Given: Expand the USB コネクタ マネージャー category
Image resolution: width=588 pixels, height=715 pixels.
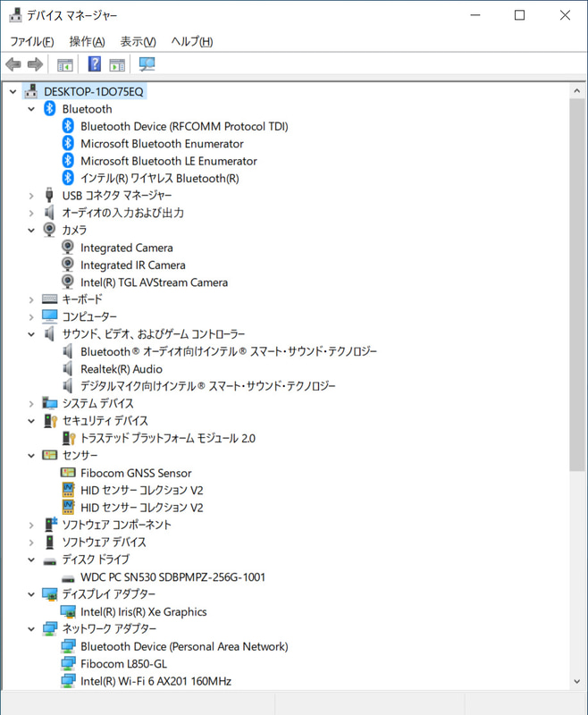Looking at the screenshot, I should pos(31,196).
